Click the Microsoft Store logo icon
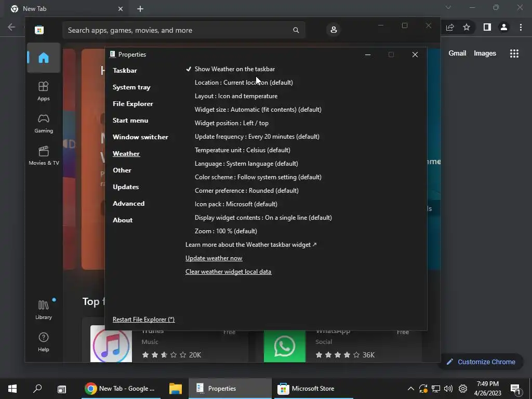This screenshot has width=532, height=399. pyautogui.click(x=39, y=30)
